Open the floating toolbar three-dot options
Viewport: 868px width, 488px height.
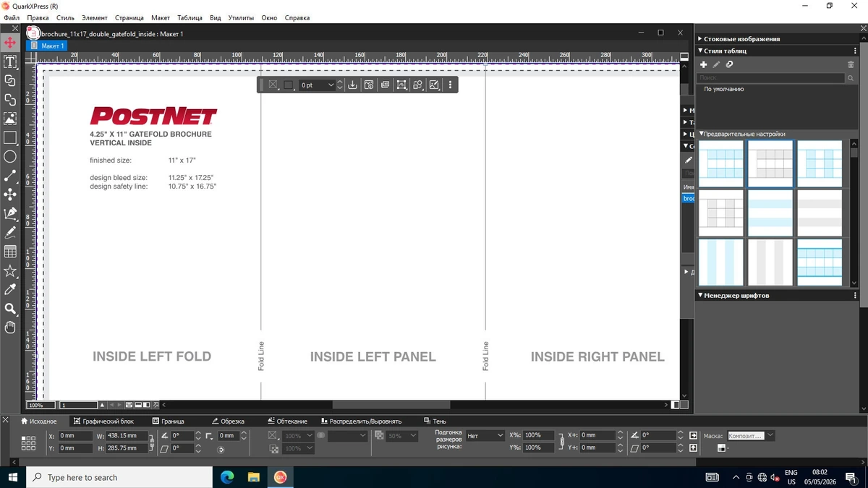point(450,85)
